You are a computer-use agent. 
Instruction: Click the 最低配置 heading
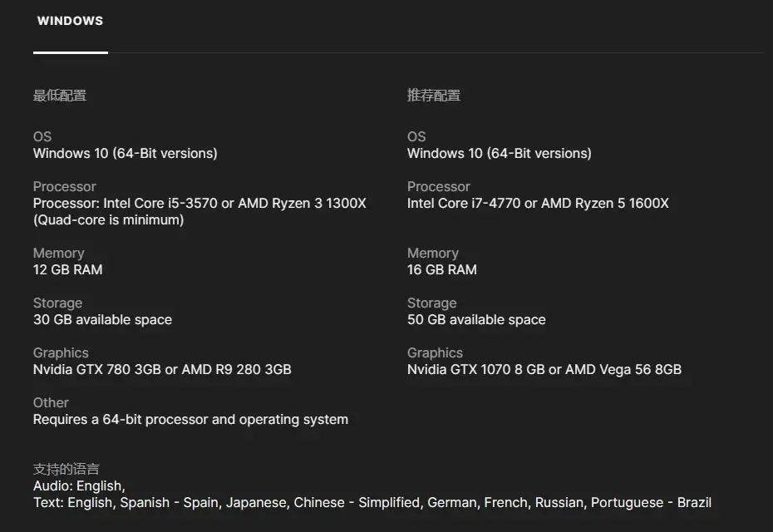coord(60,96)
